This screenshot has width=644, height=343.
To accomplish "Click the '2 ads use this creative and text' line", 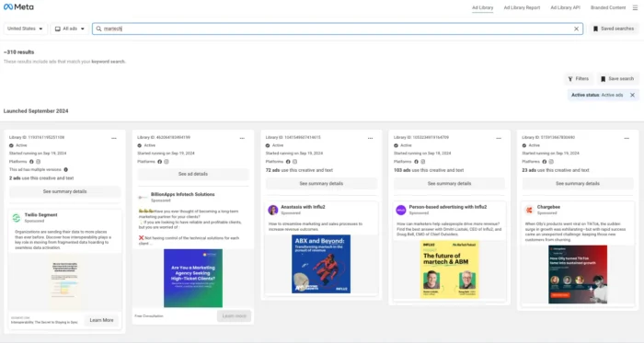I will pos(41,178).
